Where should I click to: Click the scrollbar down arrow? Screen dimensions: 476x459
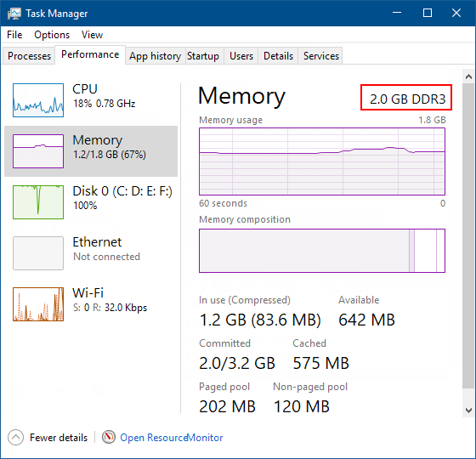pyautogui.click(x=468, y=411)
